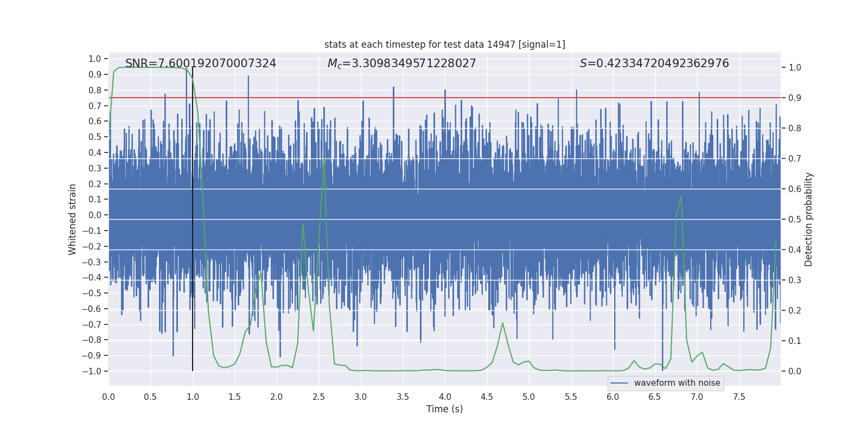
Task: Click the blue line sample in the legend
Action: click(620, 383)
